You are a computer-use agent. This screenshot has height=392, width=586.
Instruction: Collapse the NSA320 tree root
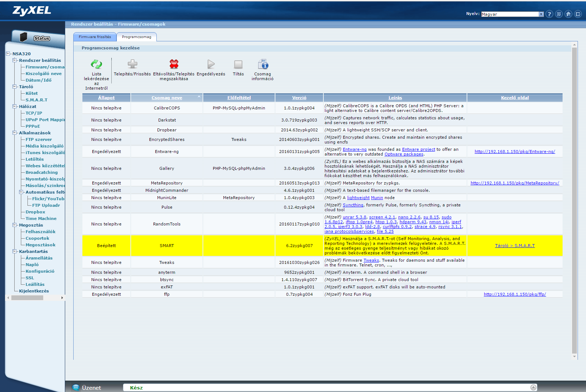coord(8,54)
